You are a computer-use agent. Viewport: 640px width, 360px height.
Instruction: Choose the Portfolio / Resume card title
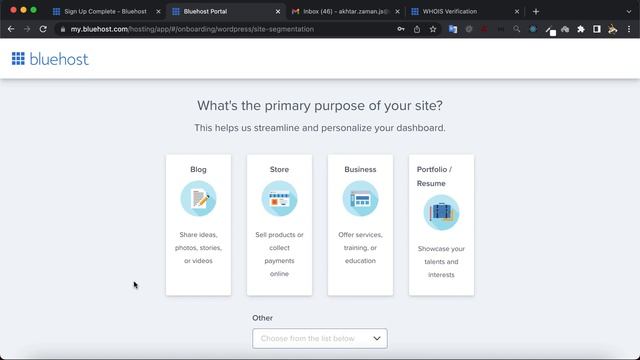point(434,176)
